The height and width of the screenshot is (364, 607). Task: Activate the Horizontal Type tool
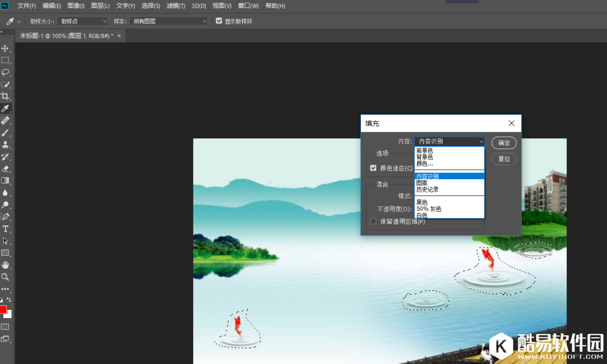pyautogui.click(x=5, y=229)
